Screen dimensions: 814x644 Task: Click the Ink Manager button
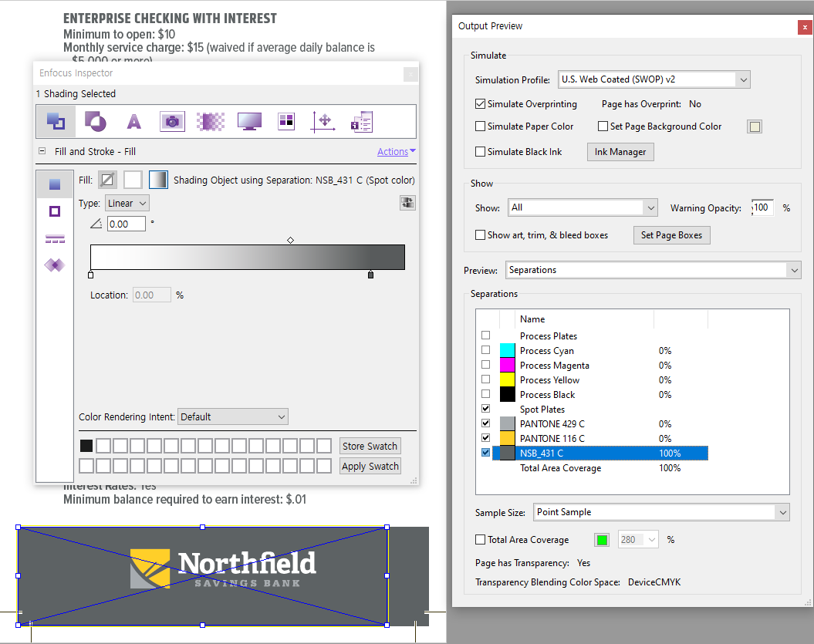[x=620, y=152]
